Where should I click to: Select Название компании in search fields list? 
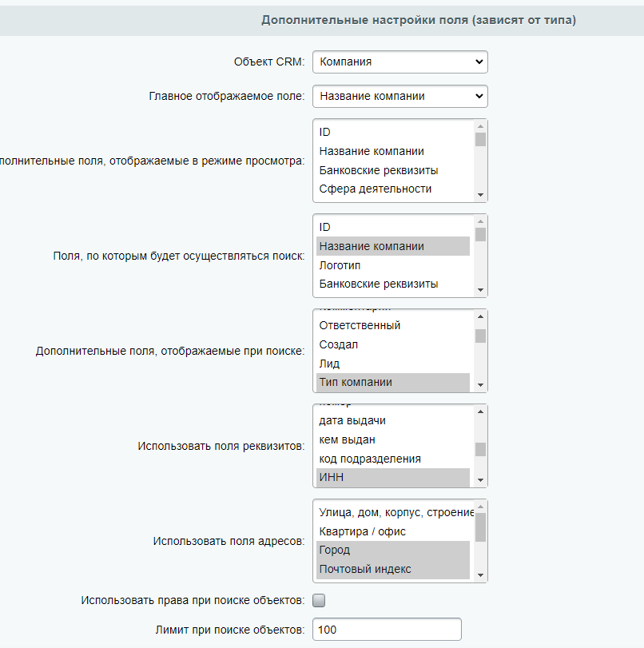(372, 246)
